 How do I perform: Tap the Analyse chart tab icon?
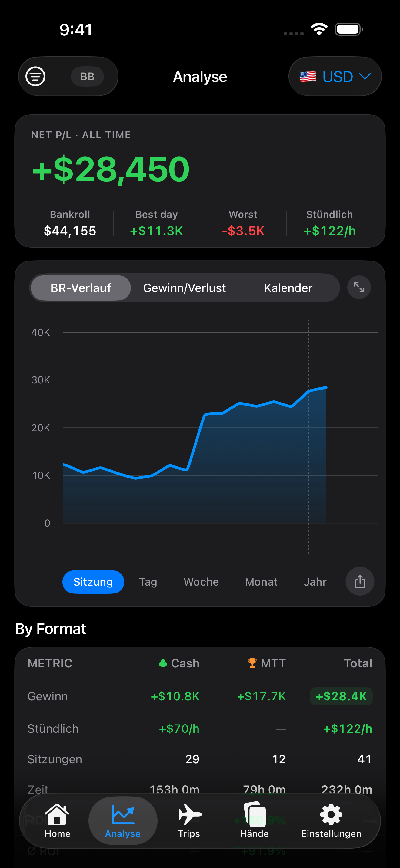[x=123, y=815]
